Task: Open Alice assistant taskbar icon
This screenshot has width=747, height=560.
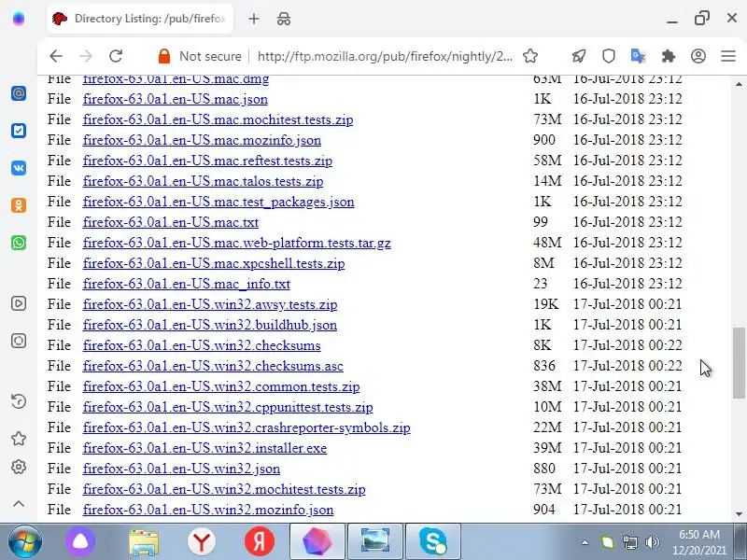Action: [x=80, y=541]
